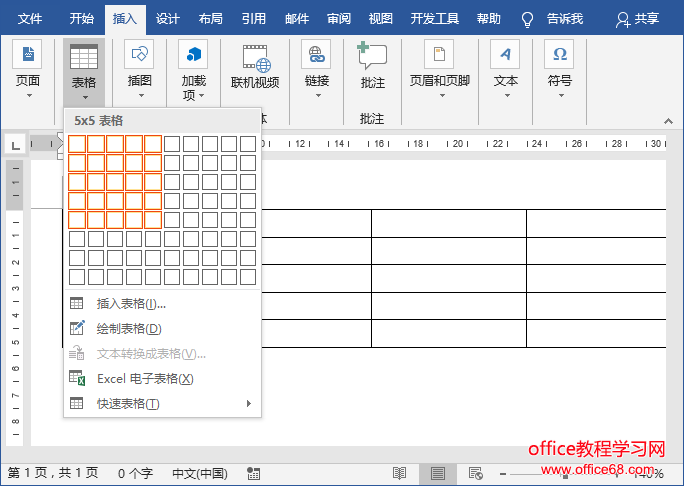684x486 pixels.
Task: Expand the 加载项 dropdown arrow
Action: 202,96
